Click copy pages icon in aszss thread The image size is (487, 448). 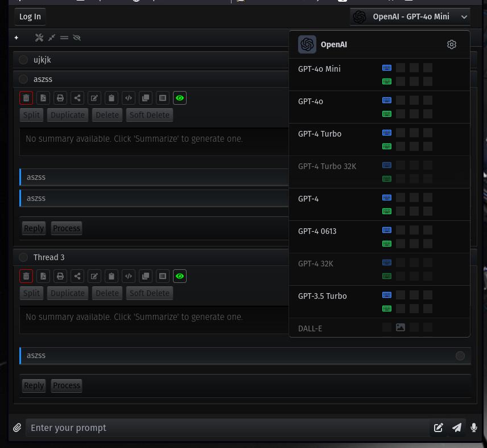146,98
